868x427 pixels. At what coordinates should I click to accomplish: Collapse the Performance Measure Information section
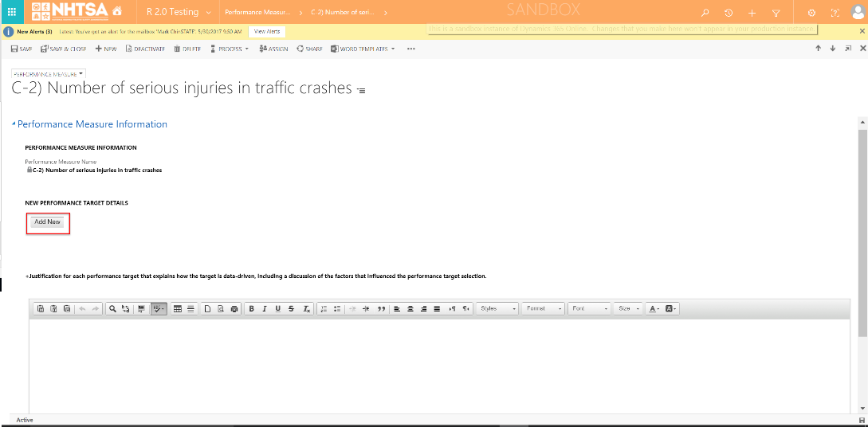[x=14, y=124]
